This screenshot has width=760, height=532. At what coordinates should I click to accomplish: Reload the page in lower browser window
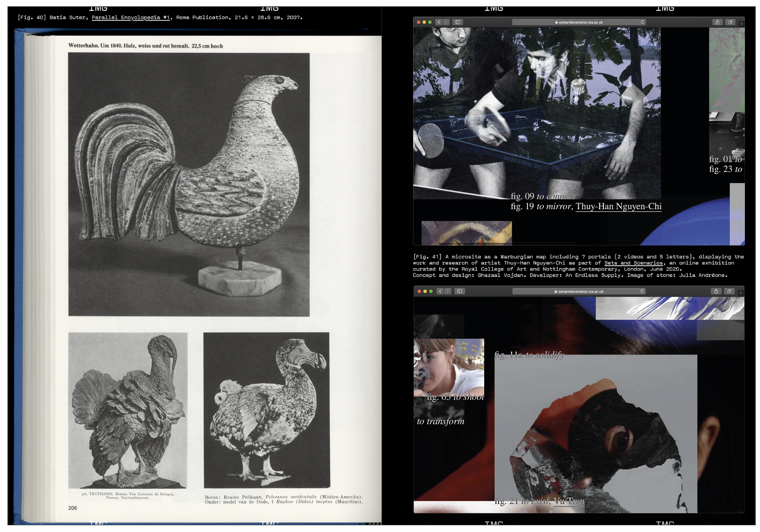tap(642, 291)
